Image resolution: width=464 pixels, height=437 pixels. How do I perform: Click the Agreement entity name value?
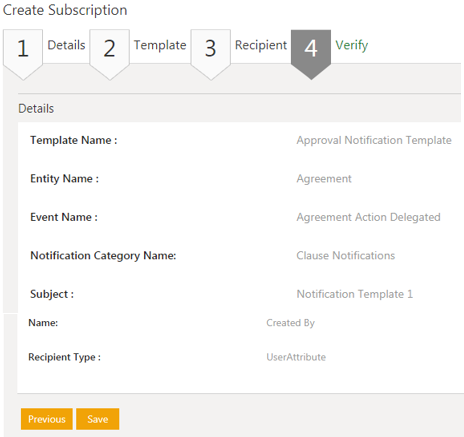[324, 179]
